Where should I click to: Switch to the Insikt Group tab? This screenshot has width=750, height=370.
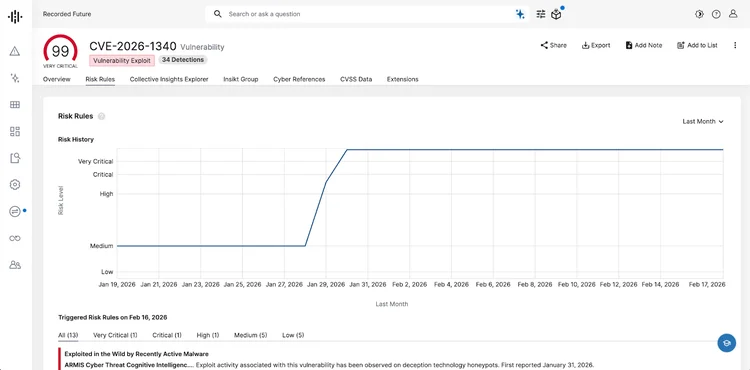[x=241, y=79]
